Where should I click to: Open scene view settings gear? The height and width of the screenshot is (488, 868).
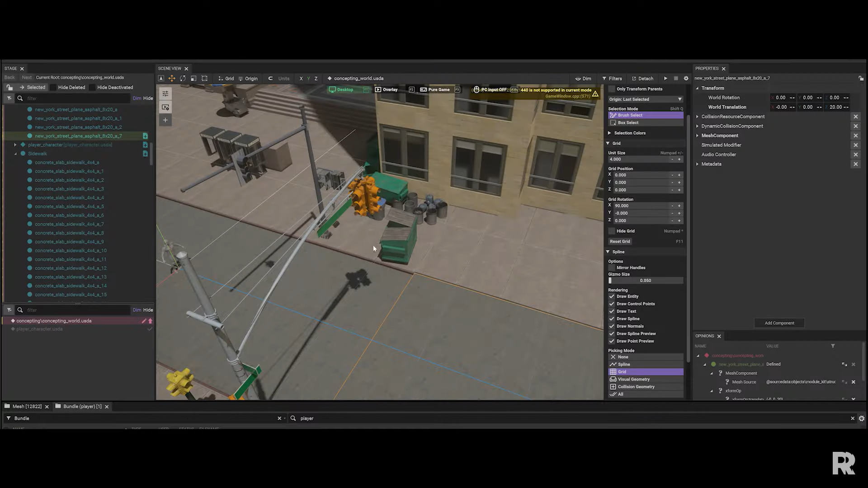coord(686,78)
